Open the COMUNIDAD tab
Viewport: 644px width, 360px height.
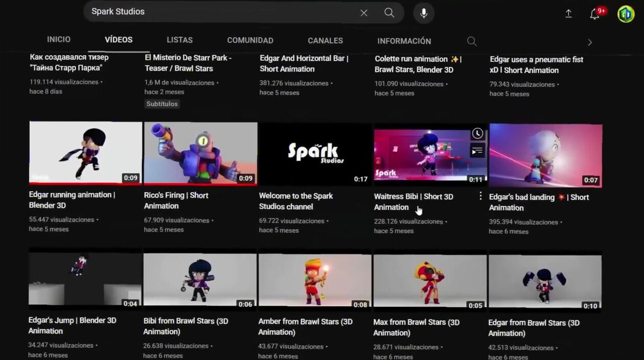point(250,40)
